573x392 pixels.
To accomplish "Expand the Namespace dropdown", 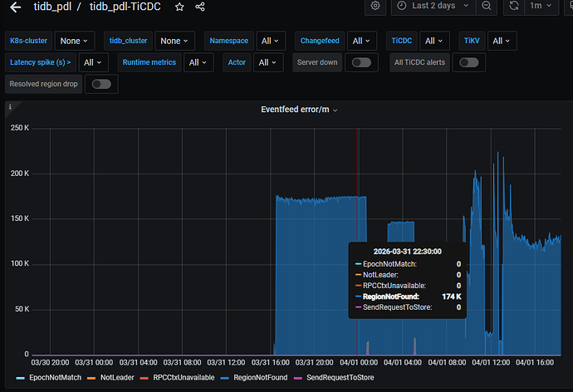I will point(272,41).
